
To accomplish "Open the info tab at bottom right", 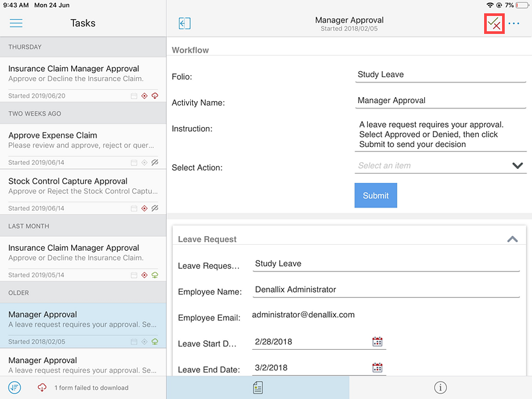I will (x=440, y=387).
